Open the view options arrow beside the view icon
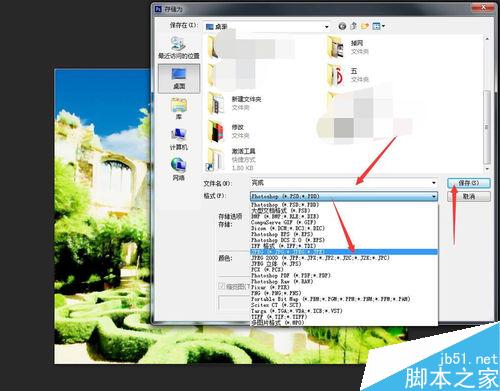 click(383, 26)
